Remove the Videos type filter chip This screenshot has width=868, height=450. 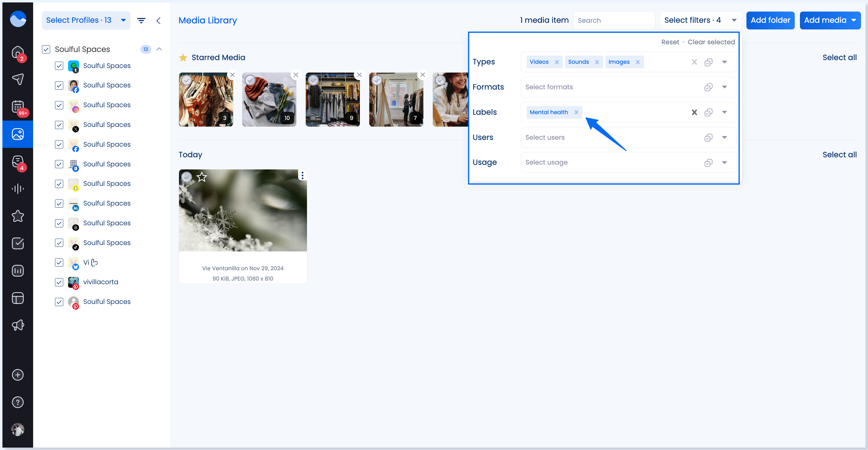[x=557, y=62]
